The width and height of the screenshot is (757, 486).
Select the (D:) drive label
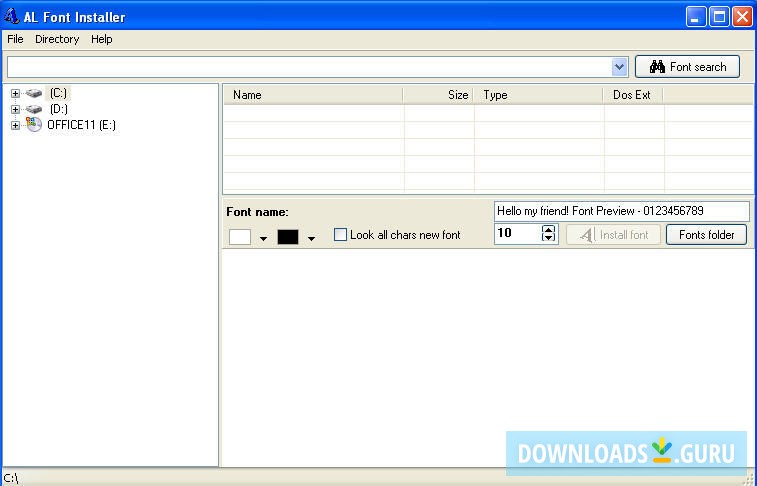(58, 109)
